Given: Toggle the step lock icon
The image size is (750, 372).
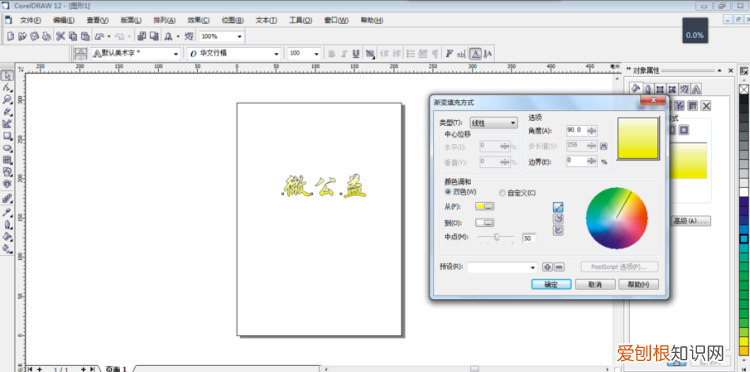Looking at the screenshot, I should pyautogui.click(x=604, y=146).
